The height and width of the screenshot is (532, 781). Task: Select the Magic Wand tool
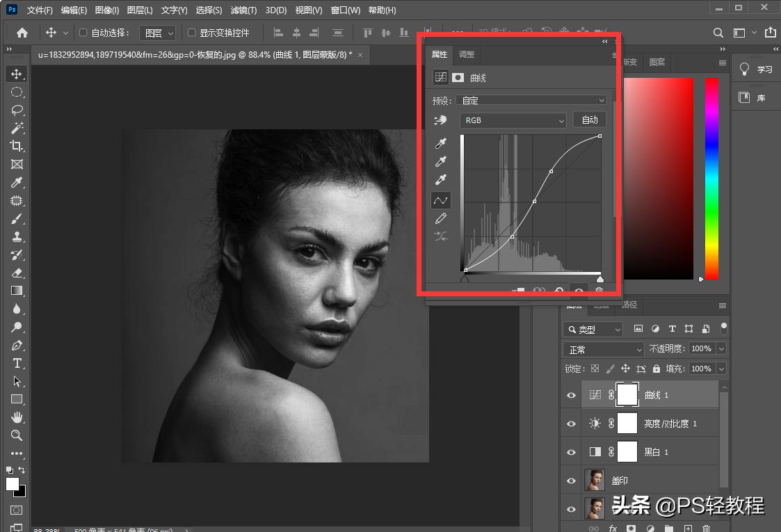[17, 128]
